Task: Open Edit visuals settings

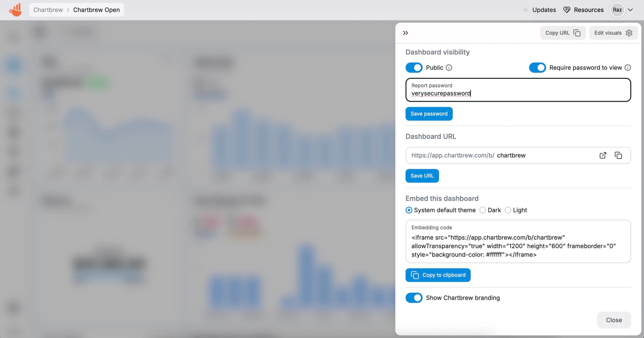Action: click(x=613, y=33)
